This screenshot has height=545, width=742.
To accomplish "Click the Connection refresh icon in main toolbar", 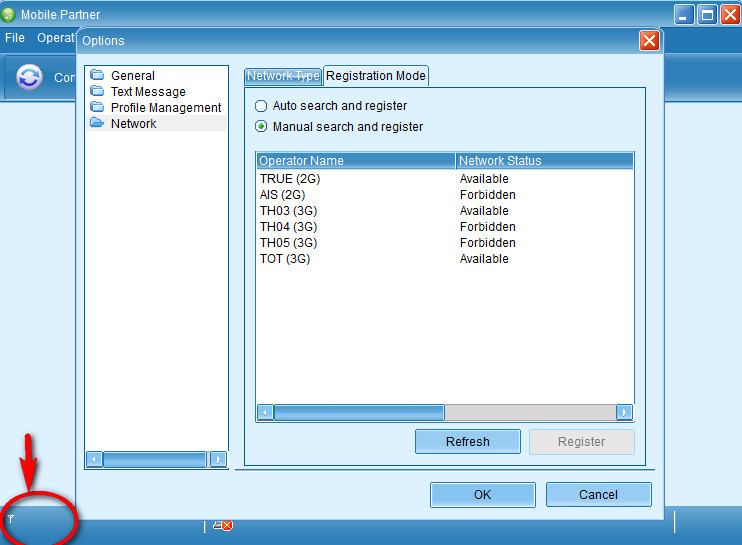I will click(x=29, y=77).
